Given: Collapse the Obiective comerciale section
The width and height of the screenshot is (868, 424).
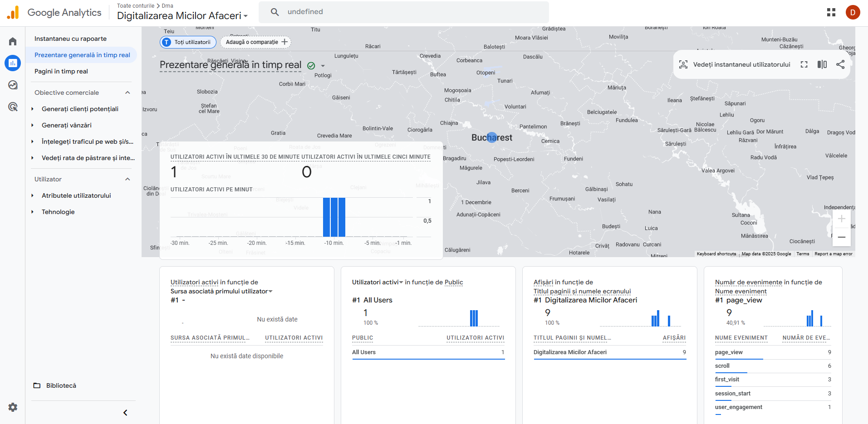Looking at the screenshot, I should (128, 93).
